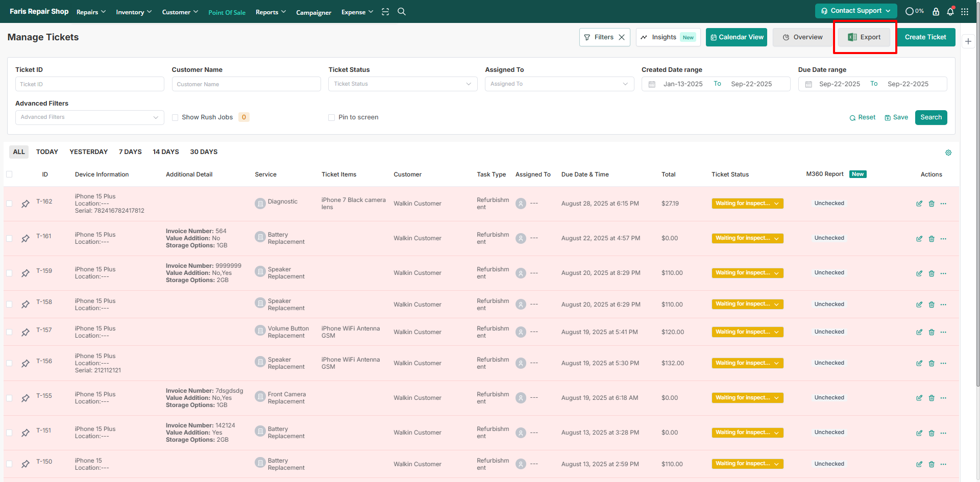Click the search magnifier icon in top navigation

[402, 12]
